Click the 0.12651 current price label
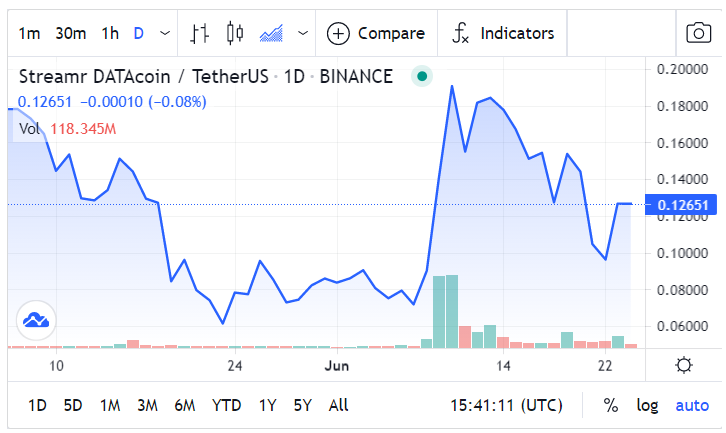Image resolution: width=726 pixels, height=433 pixels. pyautogui.click(x=681, y=205)
